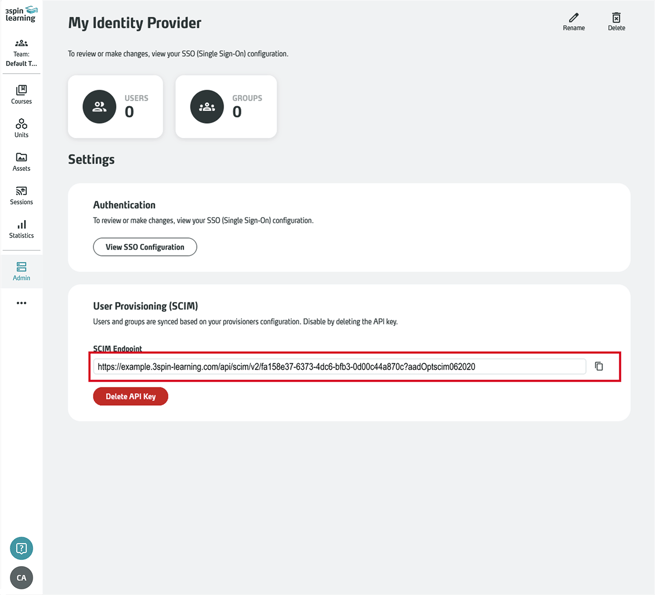655x595 pixels.
Task: Open the help question-mark button
Action: point(21,548)
